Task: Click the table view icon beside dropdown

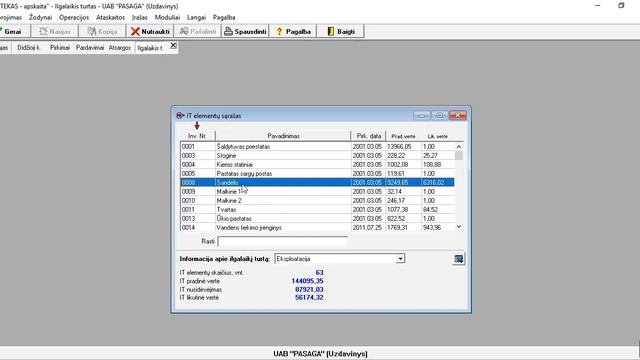Action: [458, 259]
